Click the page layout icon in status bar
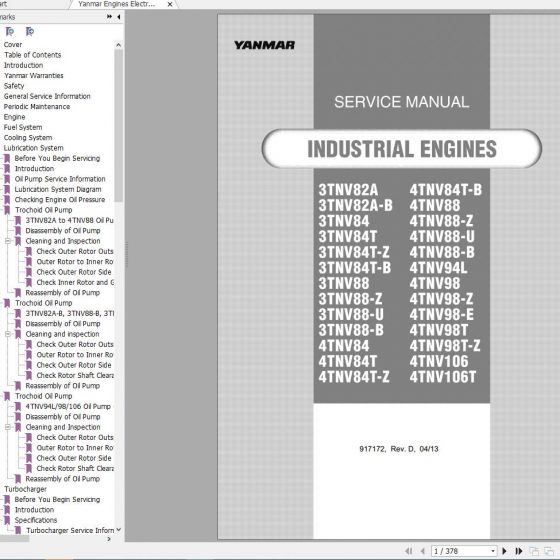The image size is (560, 560). pyautogui.click(x=534, y=551)
